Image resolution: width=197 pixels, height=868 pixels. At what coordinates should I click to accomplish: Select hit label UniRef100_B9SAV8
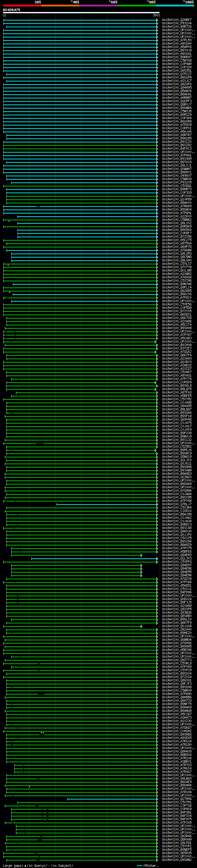point(176,328)
